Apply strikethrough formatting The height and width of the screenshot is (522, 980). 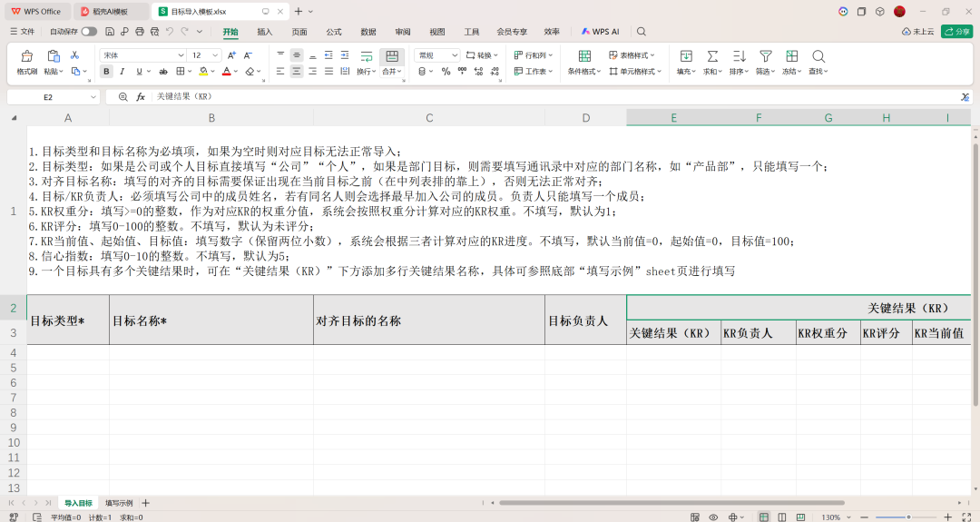[163, 72]
